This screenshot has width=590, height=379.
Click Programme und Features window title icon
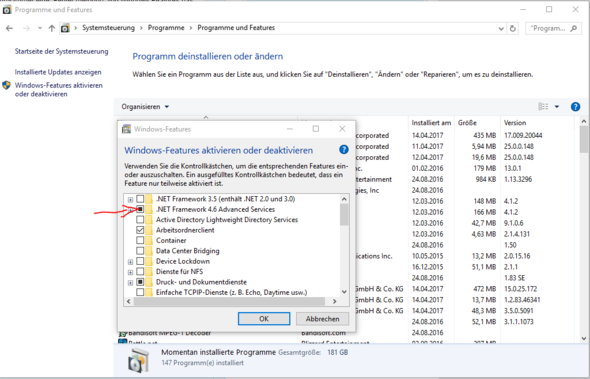7,10
